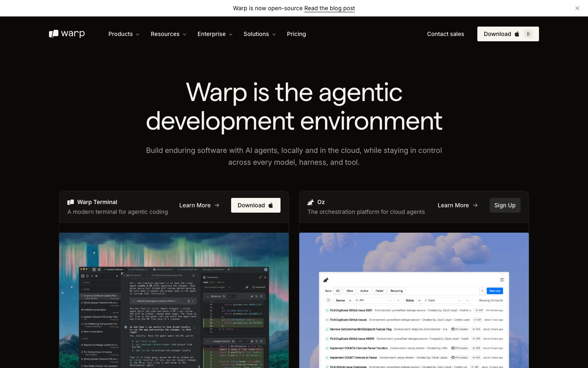Click the API badge on the 39 minutes ago row
Screen dimensions: 588x368
pos(479,310)
